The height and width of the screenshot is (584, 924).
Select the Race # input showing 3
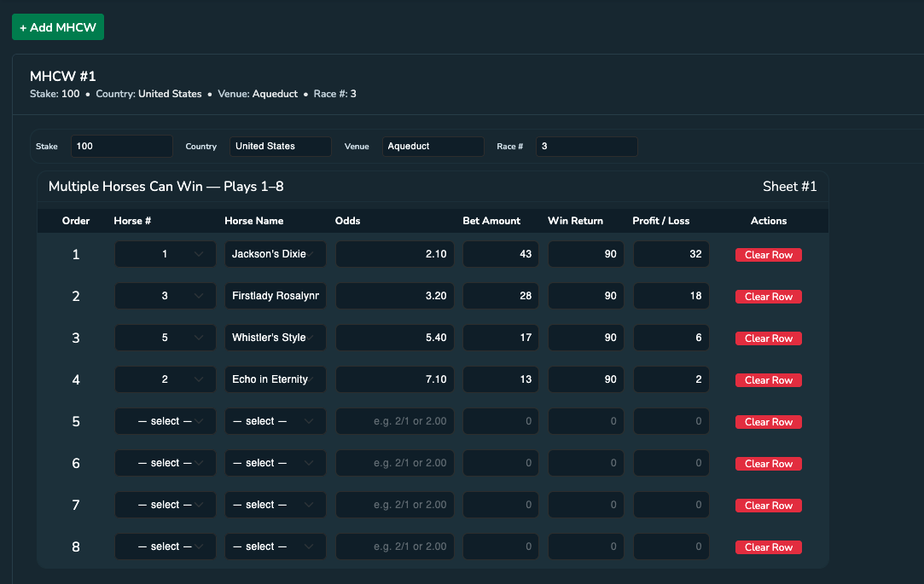coord(586,146)
